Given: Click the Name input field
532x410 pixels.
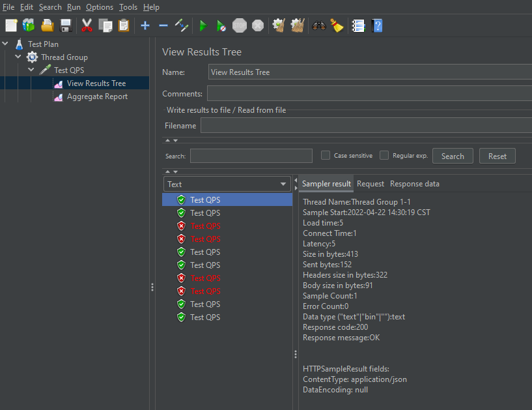Looking at the screenshot, I should [x=370, y=72].
